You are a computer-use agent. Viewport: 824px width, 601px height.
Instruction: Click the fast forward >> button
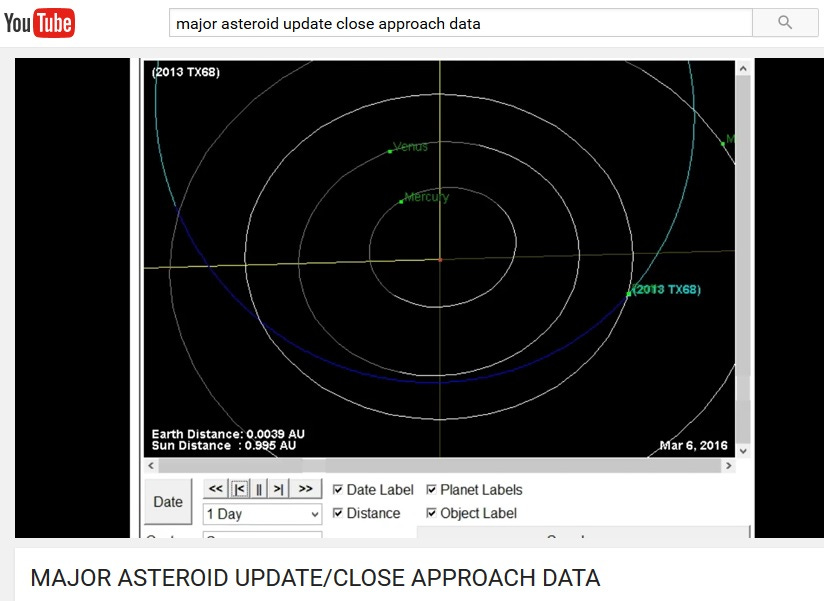coord(305,489)
